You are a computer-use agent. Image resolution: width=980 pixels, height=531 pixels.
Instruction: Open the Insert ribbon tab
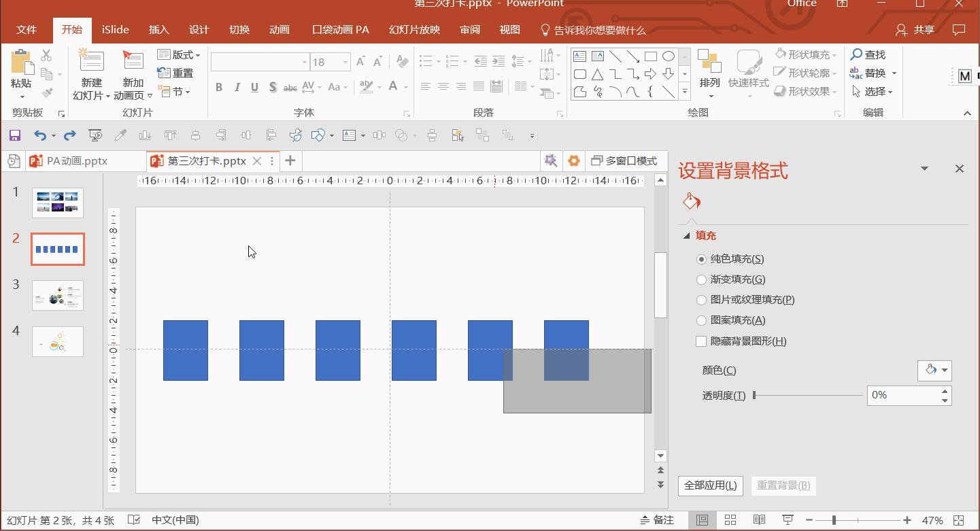tap(158, 30)
